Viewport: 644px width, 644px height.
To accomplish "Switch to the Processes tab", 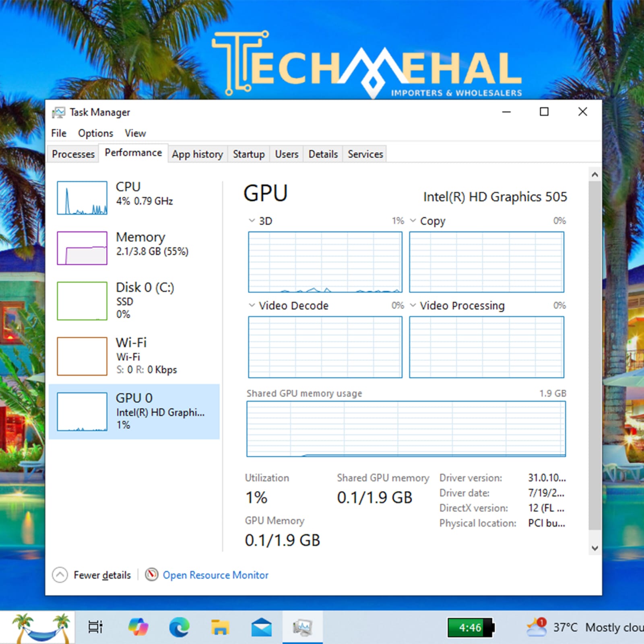I will pyautogui.click(x=73, y=154).
